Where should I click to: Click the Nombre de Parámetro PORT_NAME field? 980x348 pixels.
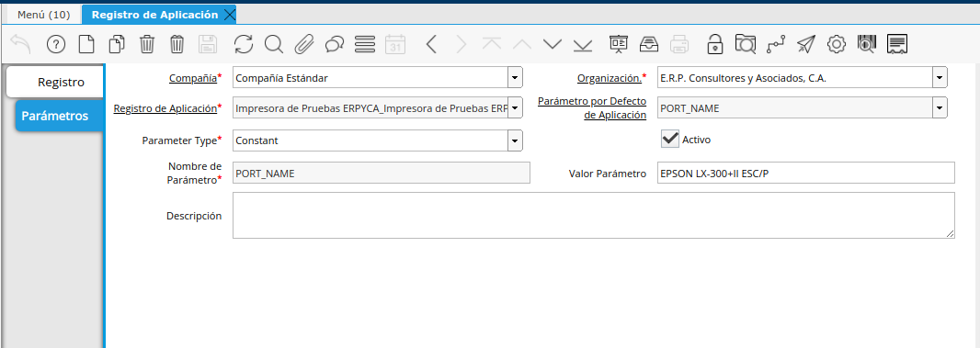click(382, 173)
